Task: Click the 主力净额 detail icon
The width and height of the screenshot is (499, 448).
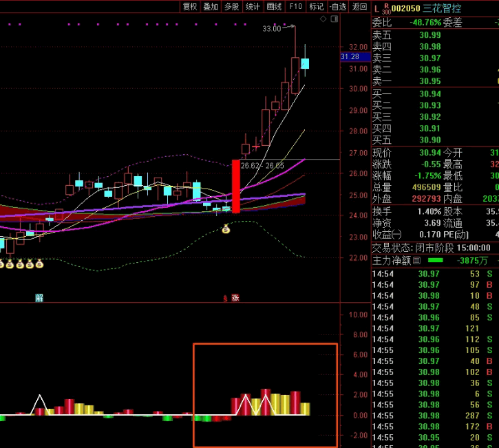Action: (x=416, y=261)
